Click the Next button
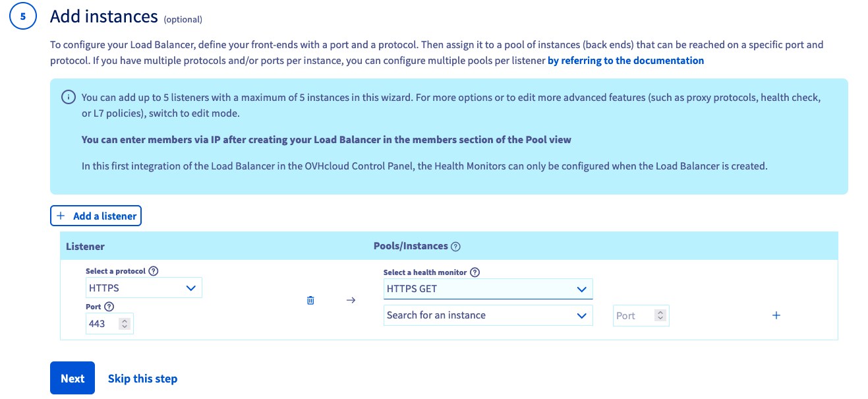Image resolution: width=868 pixels, height=399 pixels. [72, 379]
